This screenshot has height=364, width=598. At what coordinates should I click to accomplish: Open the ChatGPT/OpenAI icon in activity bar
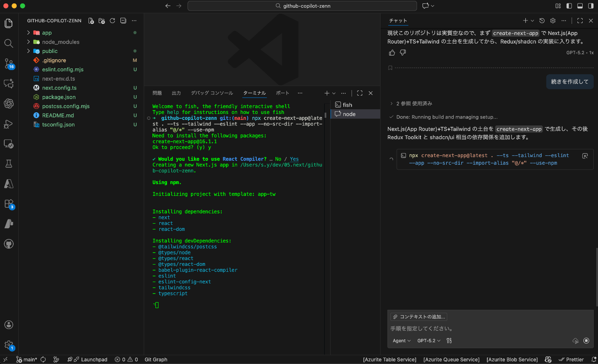click(x=9, y=103)
